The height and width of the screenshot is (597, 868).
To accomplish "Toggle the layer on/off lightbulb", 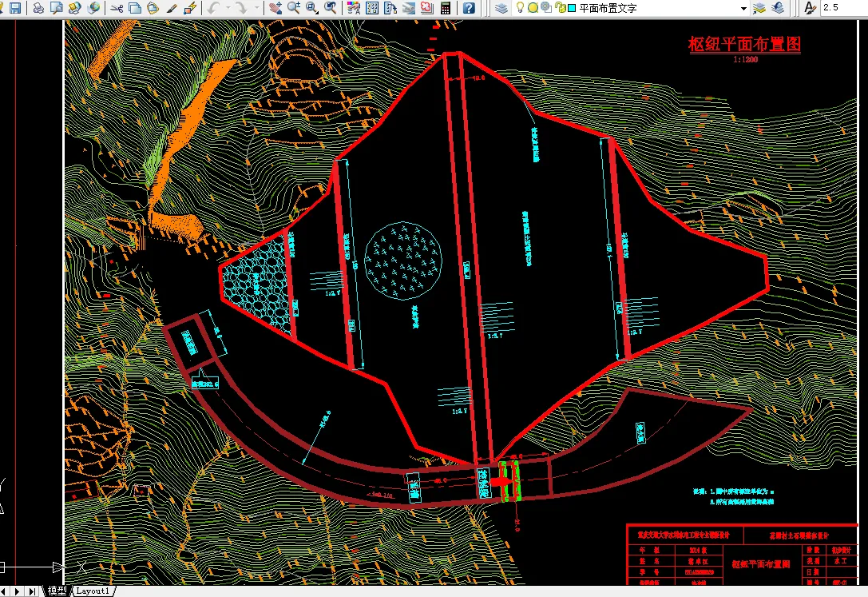I will pyautogui.click(x=520, y=8).
